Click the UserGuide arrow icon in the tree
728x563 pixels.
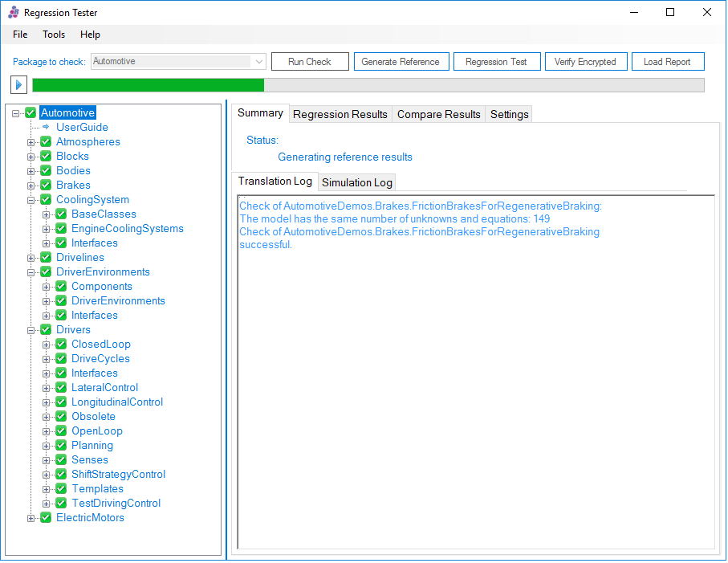[x=46, y=127]
